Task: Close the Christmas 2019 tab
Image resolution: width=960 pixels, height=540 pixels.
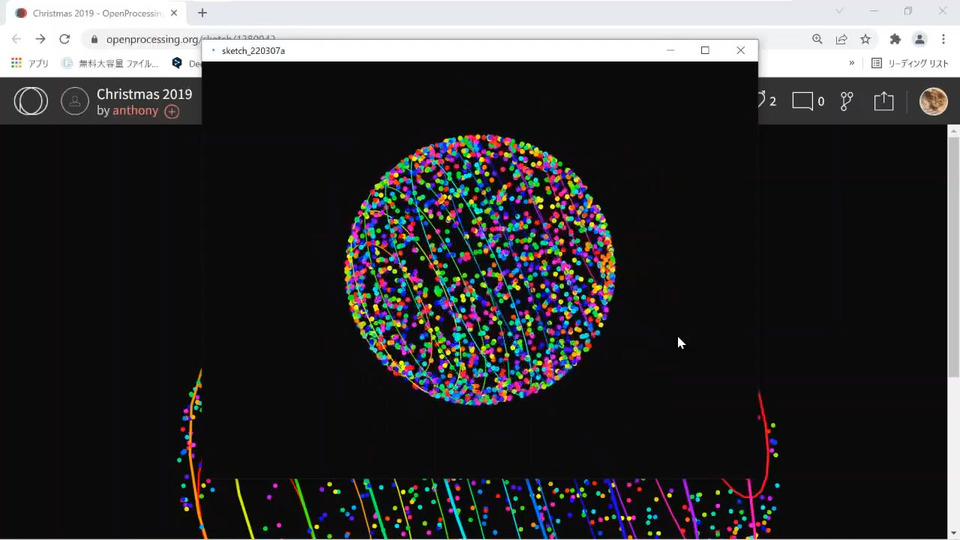Action: tap(174, 13)
